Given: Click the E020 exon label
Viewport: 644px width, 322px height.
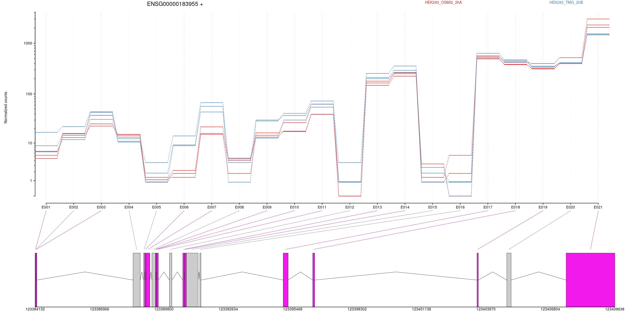Looking at the screenshot, I should pos(570,207).
